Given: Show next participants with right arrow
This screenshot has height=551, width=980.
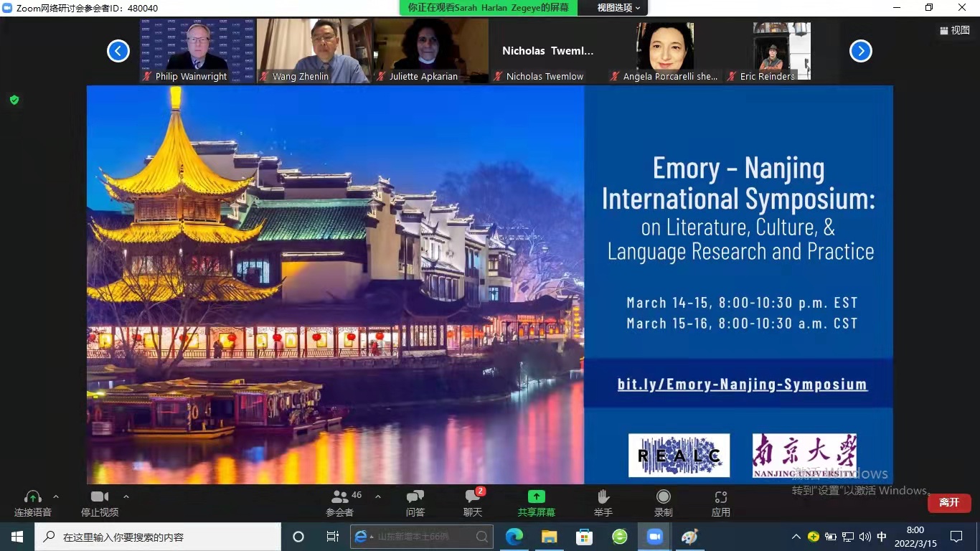Looking at the screenshot, I should [x=860, y=51].
